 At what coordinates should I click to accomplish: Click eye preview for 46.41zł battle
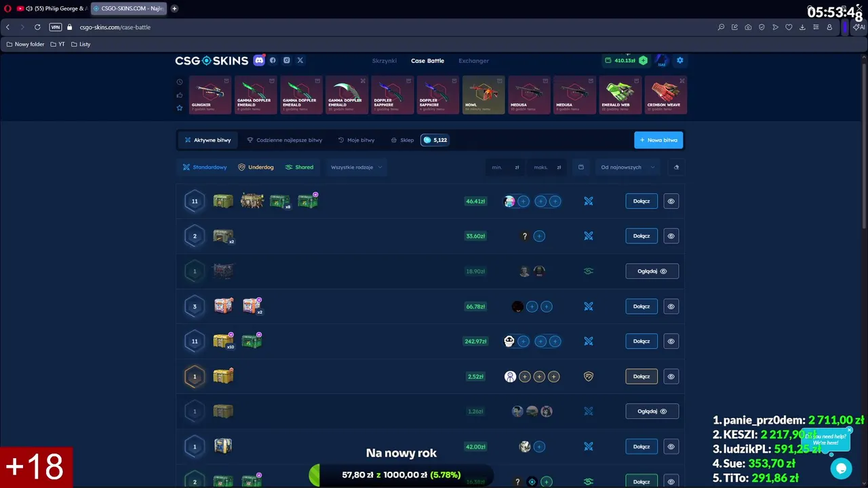[x=671, y=201]
